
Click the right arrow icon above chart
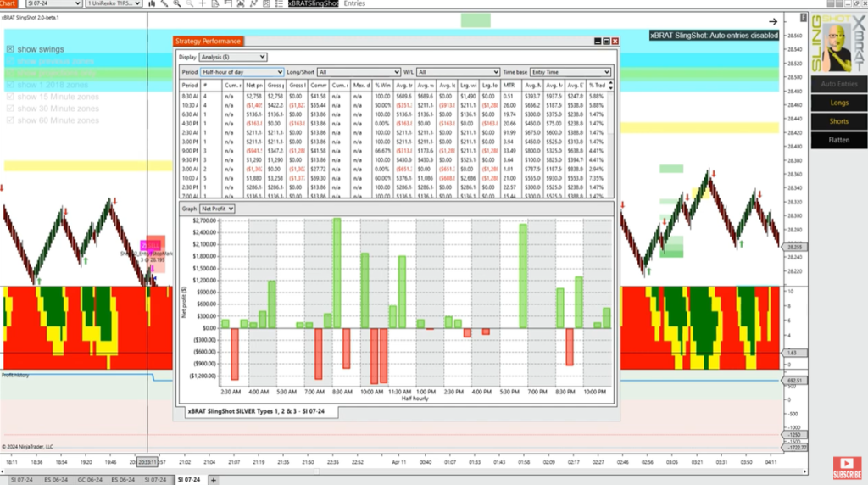point(773,21)
